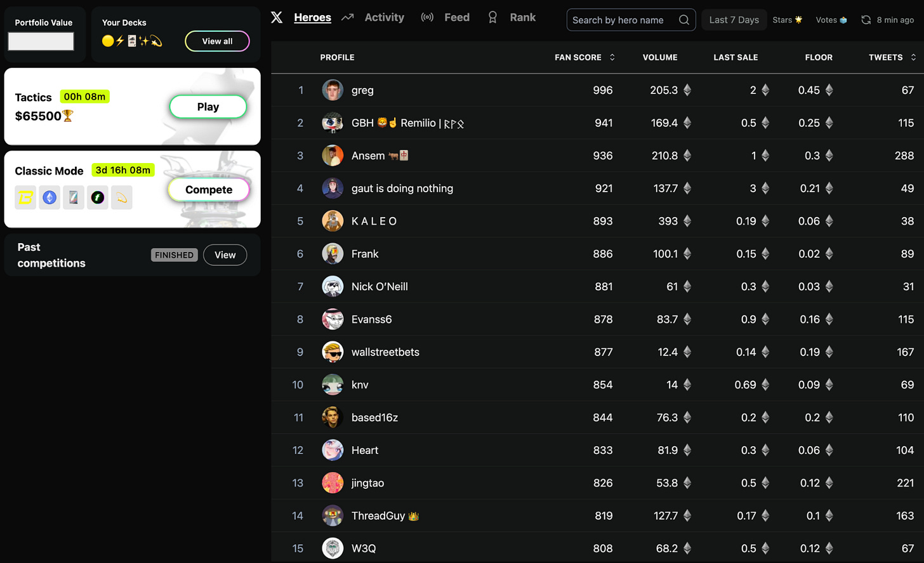Select hero name Ansem
Image resolution: width=924 pixels, height=563 pixels.
368,156
